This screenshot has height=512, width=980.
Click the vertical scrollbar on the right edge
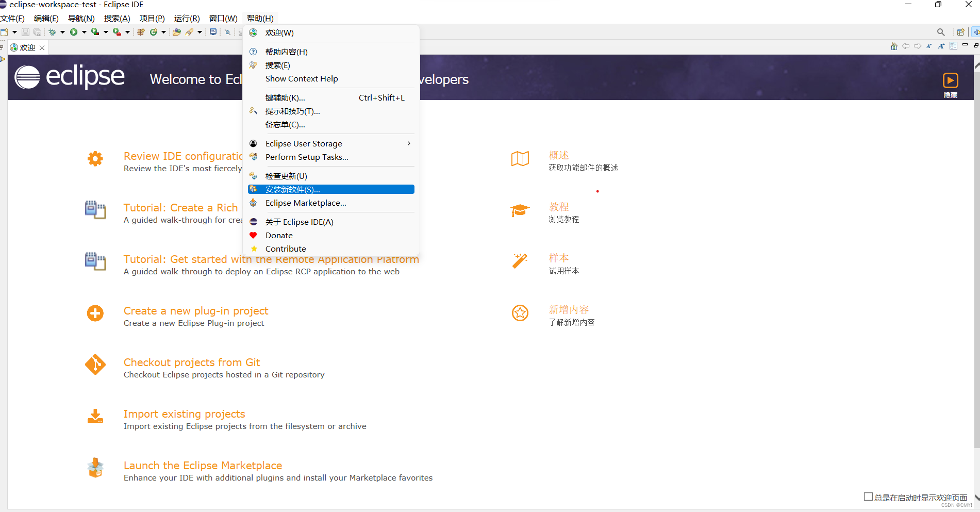(x=976, y=258)
